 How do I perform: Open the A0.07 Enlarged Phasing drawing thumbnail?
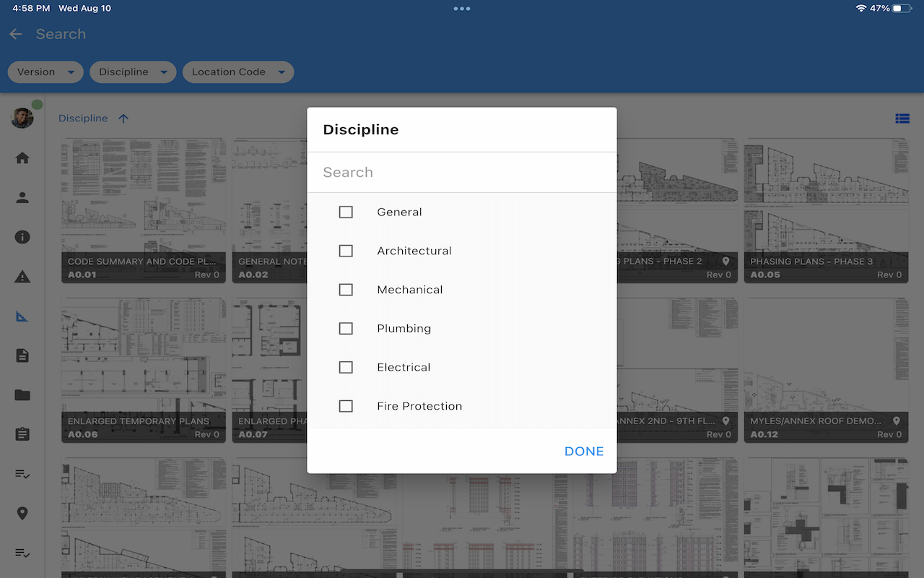click(269, 370)
